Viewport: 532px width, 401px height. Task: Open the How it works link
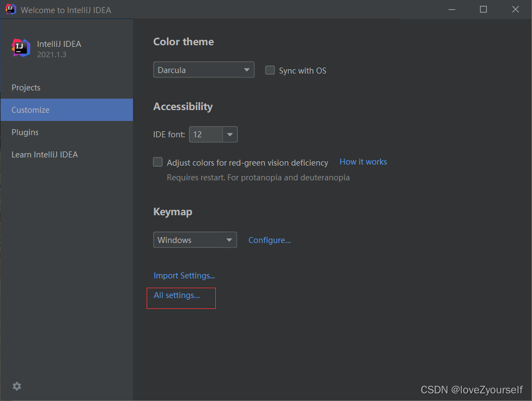(363, 162)
